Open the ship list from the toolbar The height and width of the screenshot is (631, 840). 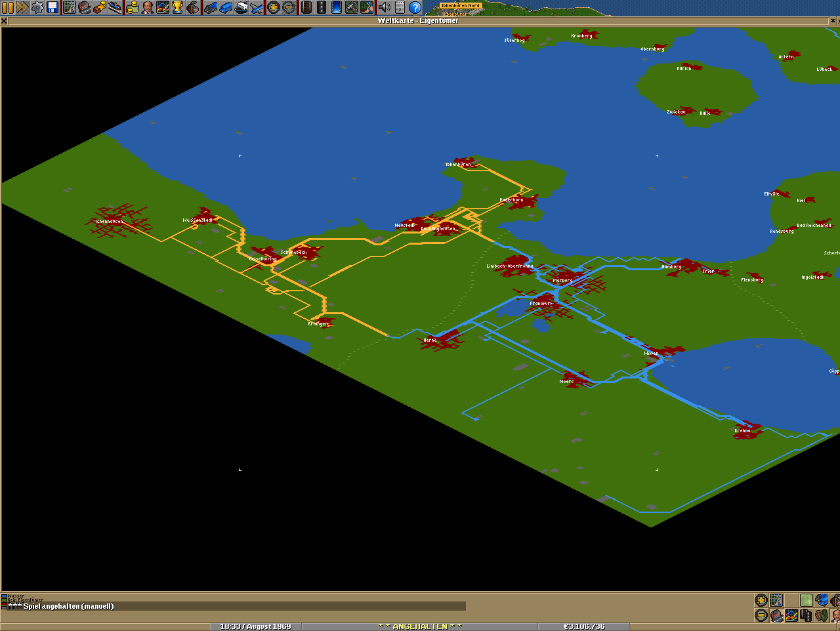(x=241, y=7)
